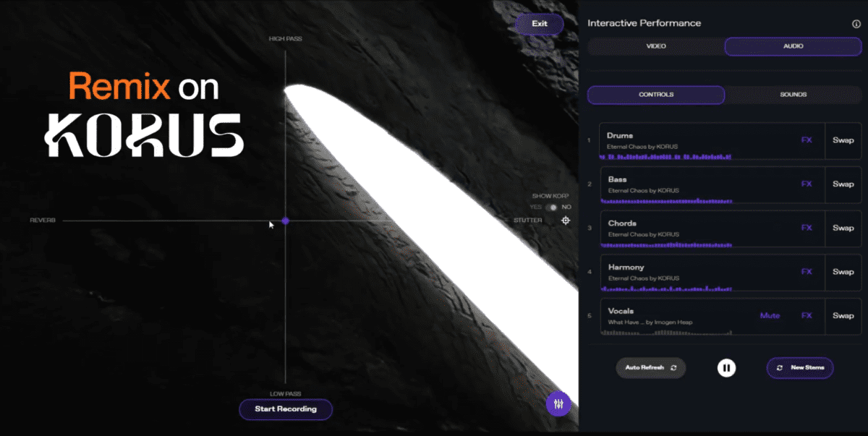Swap the Vocals stem
This screenshot has height=436, width=868.
843,316
